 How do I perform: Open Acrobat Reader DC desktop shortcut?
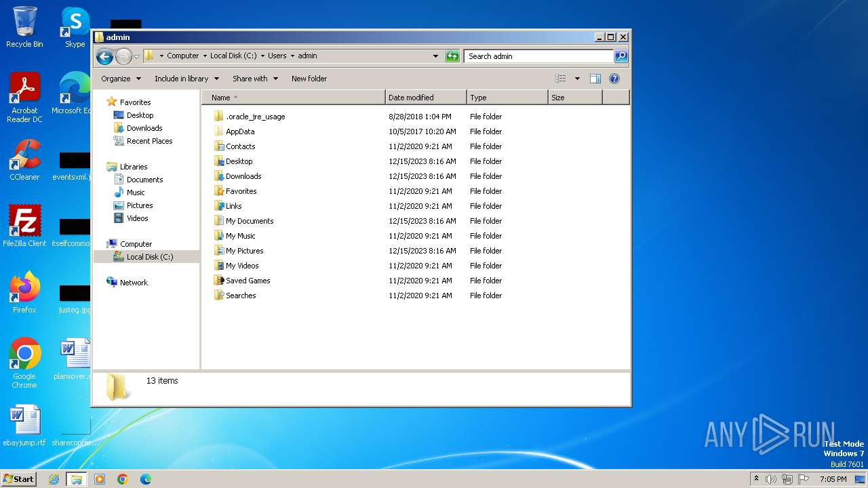pos(24,98)
